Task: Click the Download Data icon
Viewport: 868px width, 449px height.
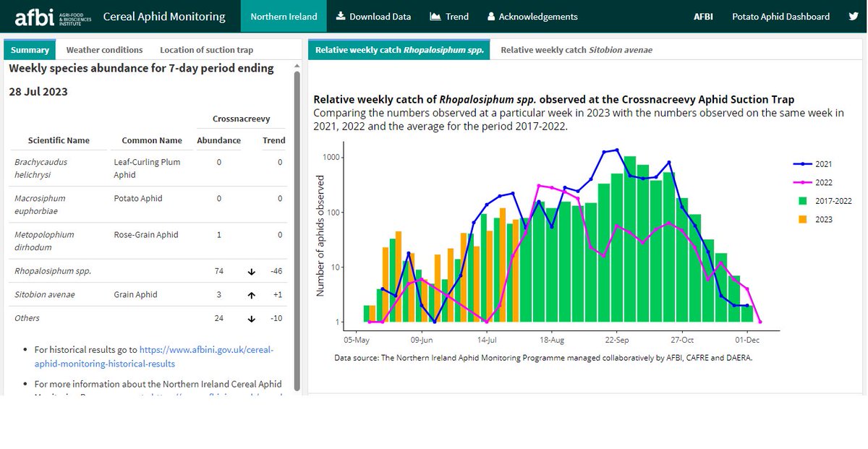Action: coord(339,16)
